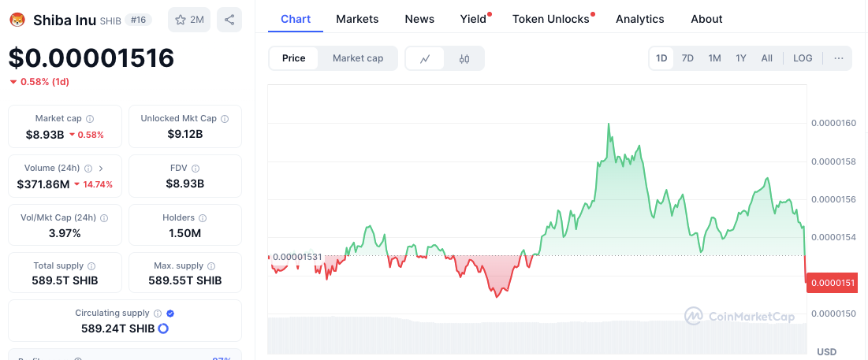Click the FDV info icon
The width and height of the screenshot is (868, 360).
(x=196, y=168)
